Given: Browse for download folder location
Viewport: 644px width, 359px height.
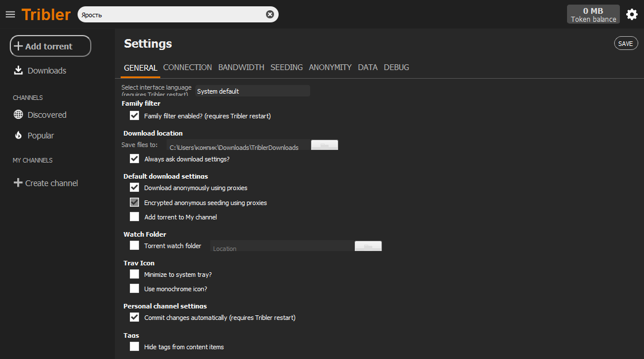Looking at the screenshot, I should (325, 145).
